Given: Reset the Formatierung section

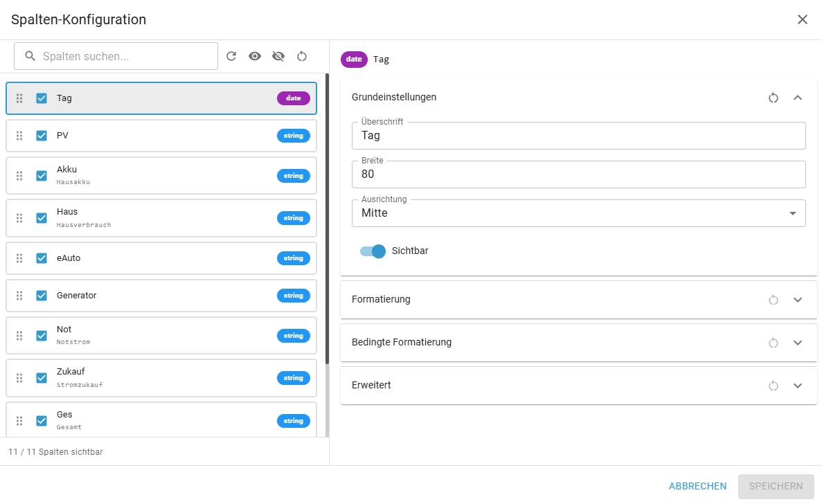Looking at the screenshot, I should coord(774,300).
